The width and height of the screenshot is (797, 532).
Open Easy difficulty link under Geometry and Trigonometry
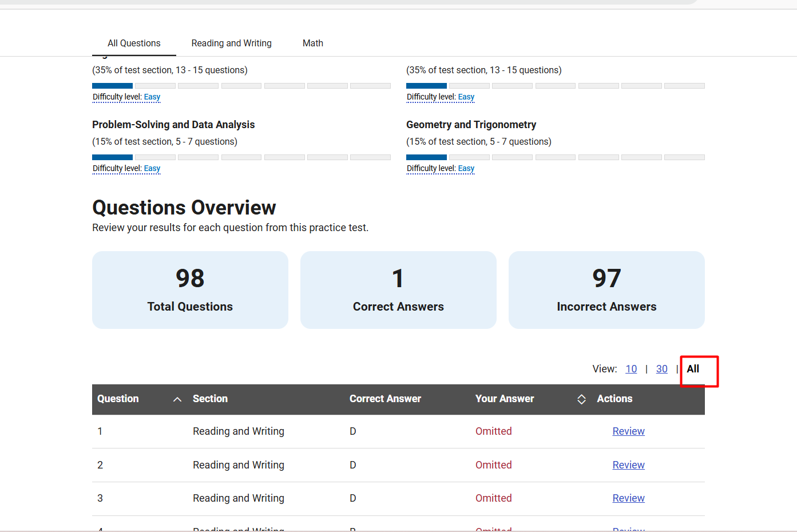point(466,169)
